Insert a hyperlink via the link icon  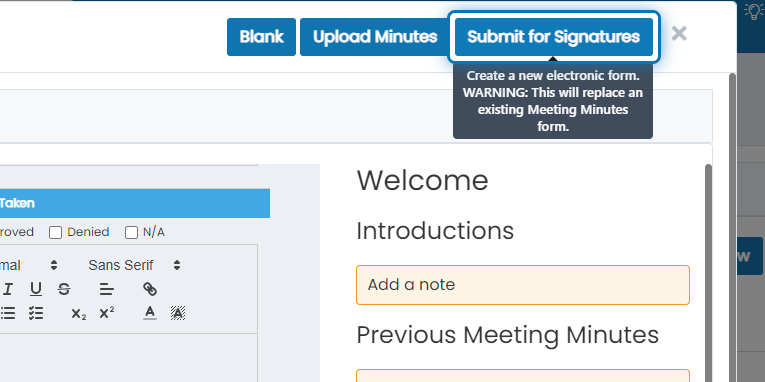[x=150, y=289]
